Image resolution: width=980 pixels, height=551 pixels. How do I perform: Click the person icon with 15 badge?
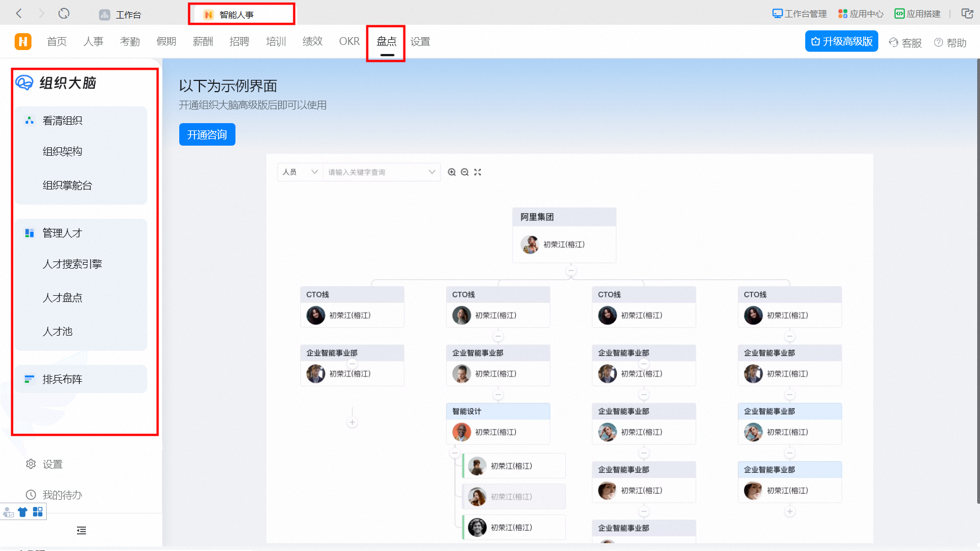[8, 512]
